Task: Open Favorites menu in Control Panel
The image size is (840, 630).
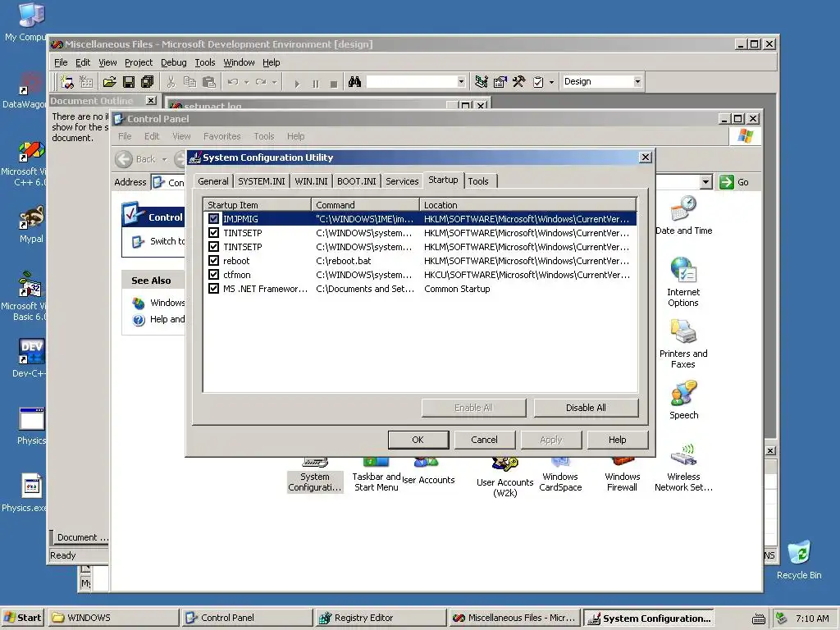Action: pos(221,136)
